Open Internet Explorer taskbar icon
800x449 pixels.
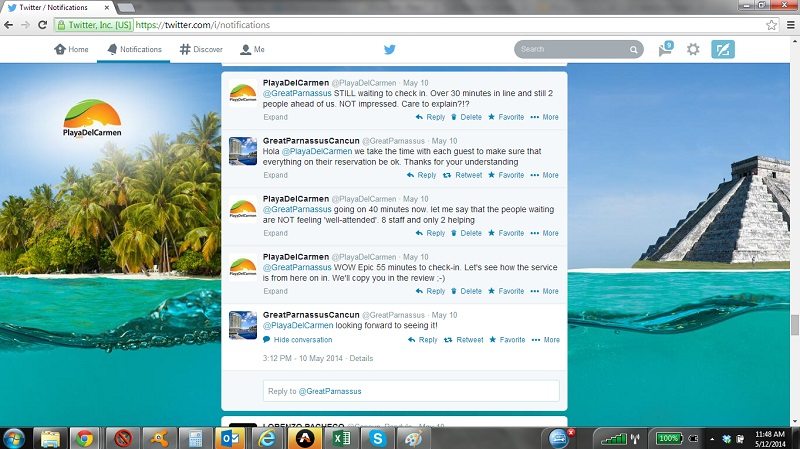(x=267, y=438)
